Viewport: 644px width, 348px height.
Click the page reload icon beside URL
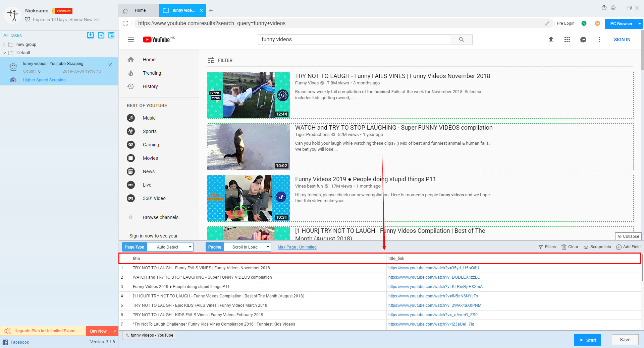click(x=125, y=23)
